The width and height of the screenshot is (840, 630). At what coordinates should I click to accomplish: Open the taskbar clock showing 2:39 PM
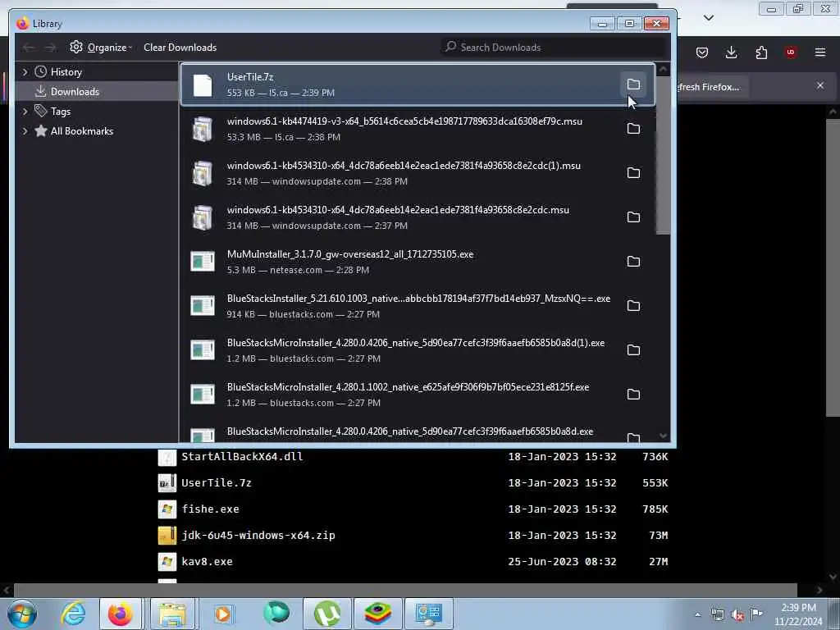pos(798,614)
